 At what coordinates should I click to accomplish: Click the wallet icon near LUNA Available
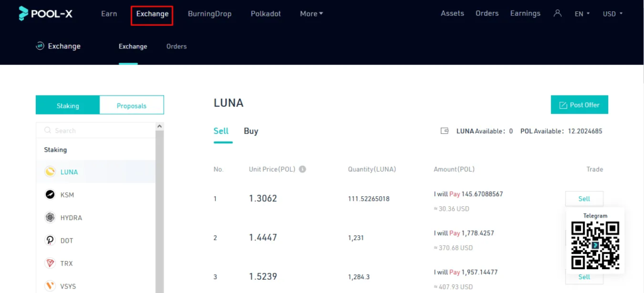(445, 131)
